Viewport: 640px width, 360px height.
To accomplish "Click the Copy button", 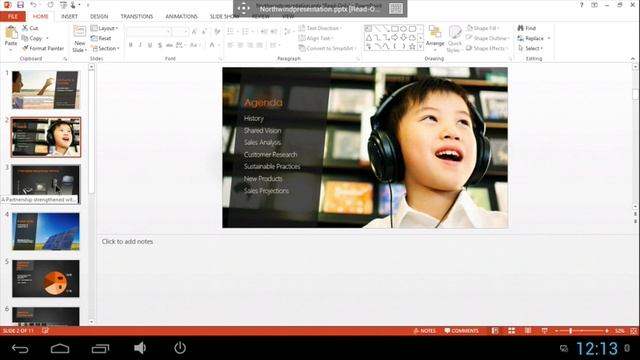I will (32, 38).
